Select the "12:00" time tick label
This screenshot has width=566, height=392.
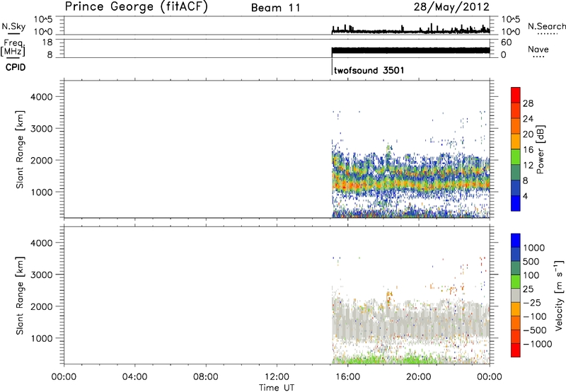pyautogui.click(x=277, y=377)
